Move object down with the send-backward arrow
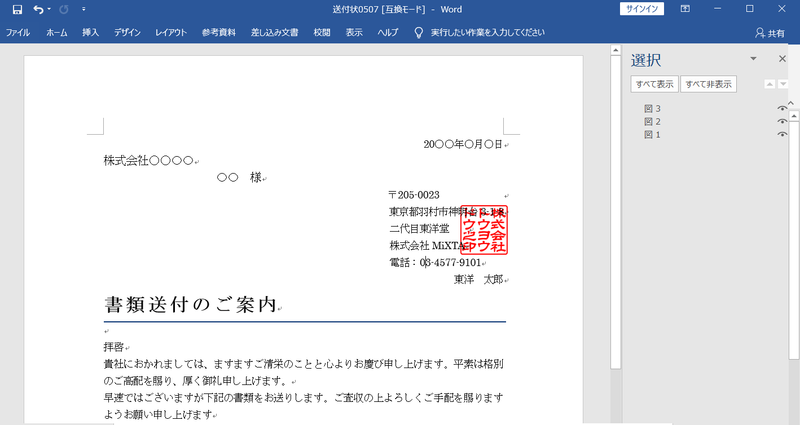Image resolution: width=800 pixels, height=425 pixels. click(x=783, y=84)
